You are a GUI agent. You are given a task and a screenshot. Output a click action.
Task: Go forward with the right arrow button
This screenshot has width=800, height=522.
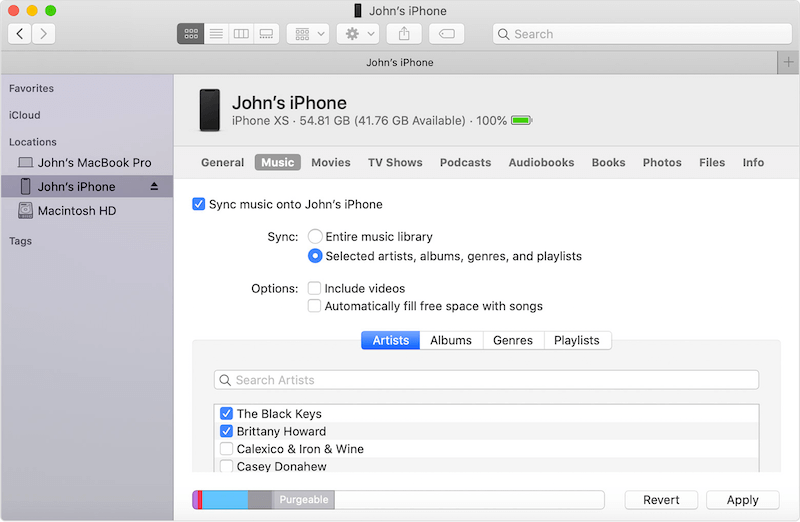click(43, 34)
